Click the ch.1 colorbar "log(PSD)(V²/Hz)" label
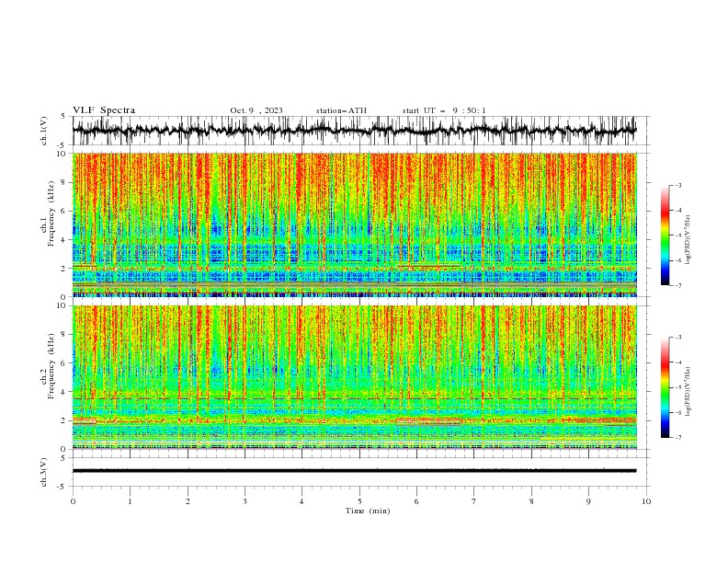728x563 pixels. tap(688, 240)
